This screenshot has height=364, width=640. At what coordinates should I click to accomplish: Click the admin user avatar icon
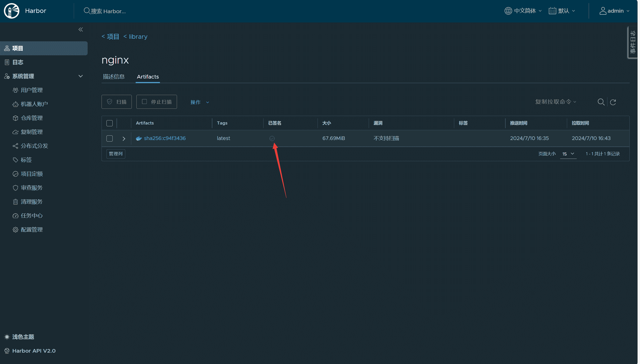(603, 11)
